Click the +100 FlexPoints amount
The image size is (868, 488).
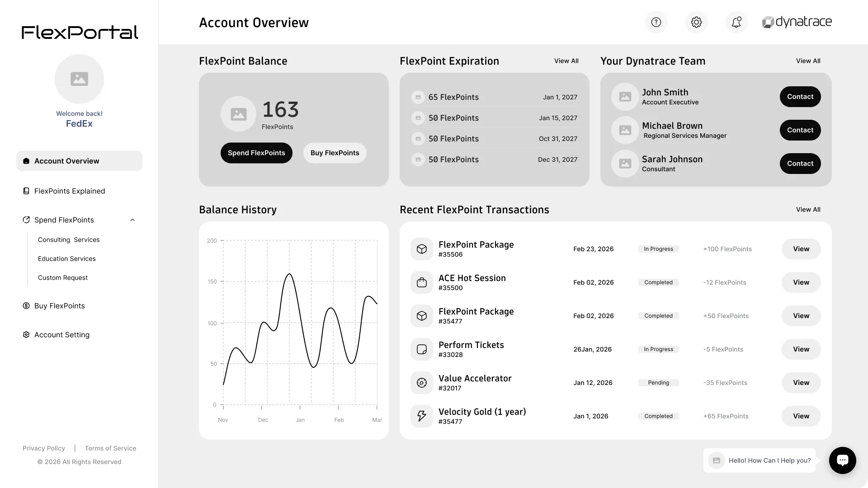[x=727, y=249]
